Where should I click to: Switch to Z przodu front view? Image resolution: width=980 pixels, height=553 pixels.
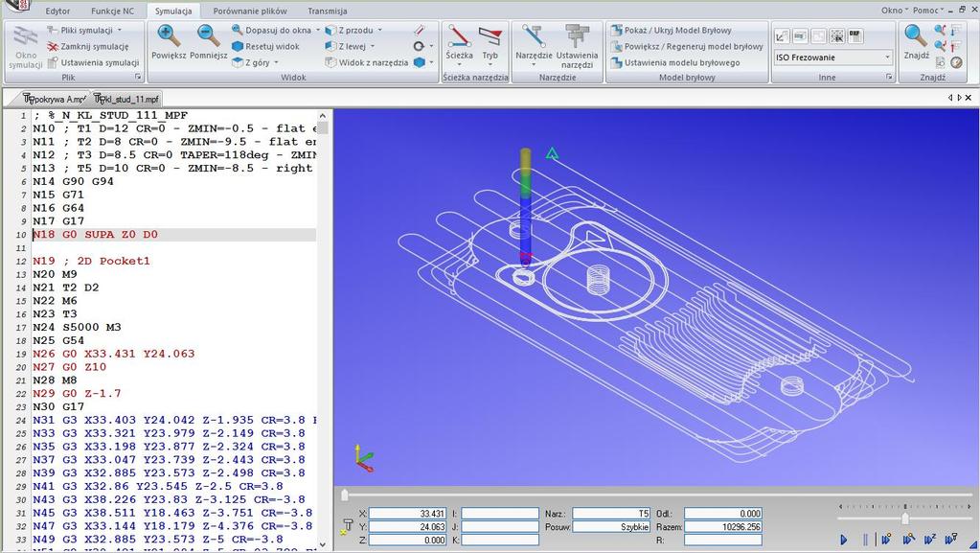click(x=350, y=30)
